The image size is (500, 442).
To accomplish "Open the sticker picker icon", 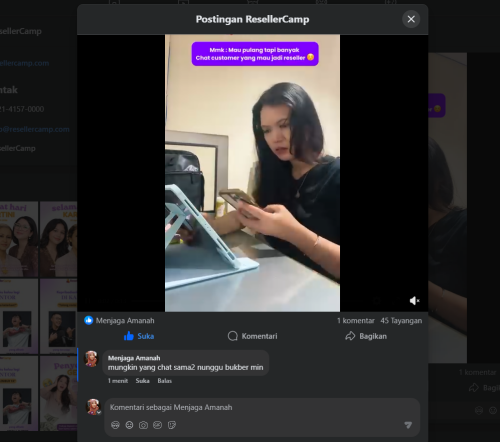I will [x=172, y=425].
